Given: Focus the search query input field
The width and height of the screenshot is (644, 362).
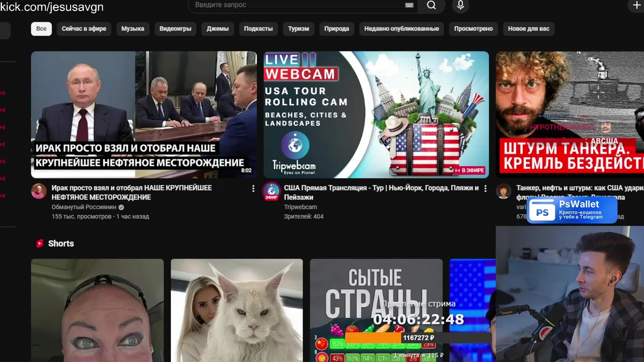Looking at the screenshot, I should tap(303, 5).
